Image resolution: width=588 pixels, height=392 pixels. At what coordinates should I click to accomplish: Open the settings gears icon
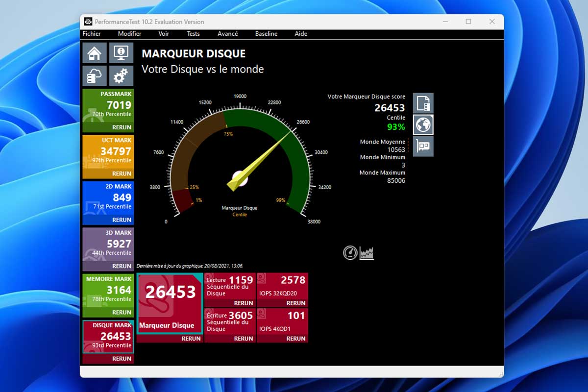pyautogui.click(x=121, y=76)
